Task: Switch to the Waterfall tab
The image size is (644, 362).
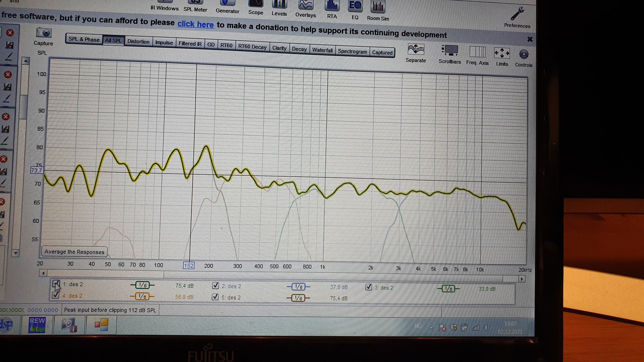Action: coord(322,50)
